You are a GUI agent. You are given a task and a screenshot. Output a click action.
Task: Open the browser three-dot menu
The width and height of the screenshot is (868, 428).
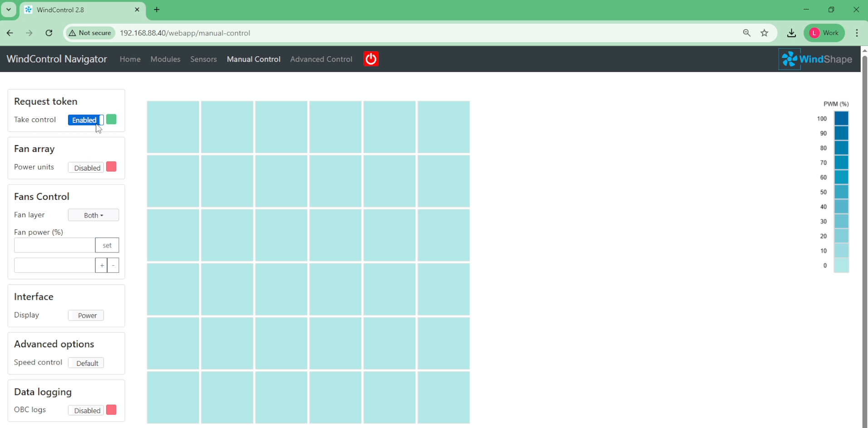tap(857, 33)
